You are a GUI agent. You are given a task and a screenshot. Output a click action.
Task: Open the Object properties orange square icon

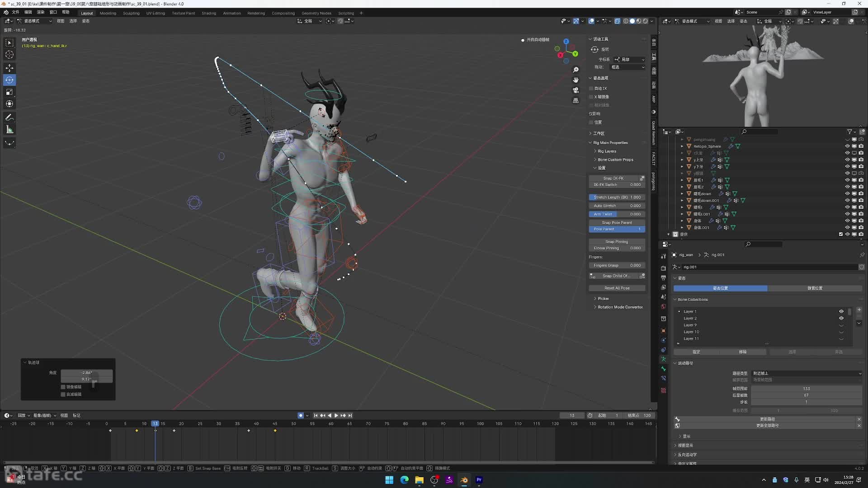(x=663, y=330)
